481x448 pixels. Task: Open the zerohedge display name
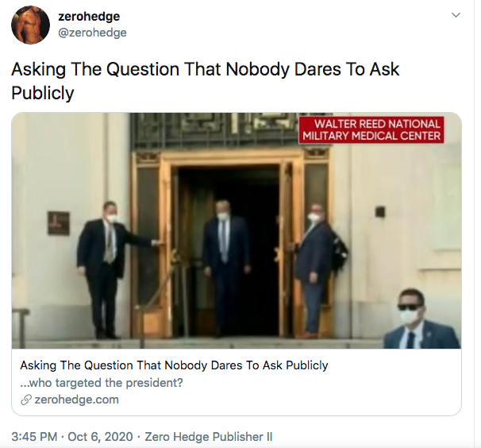pyautogui.click(x=89, y=16)
